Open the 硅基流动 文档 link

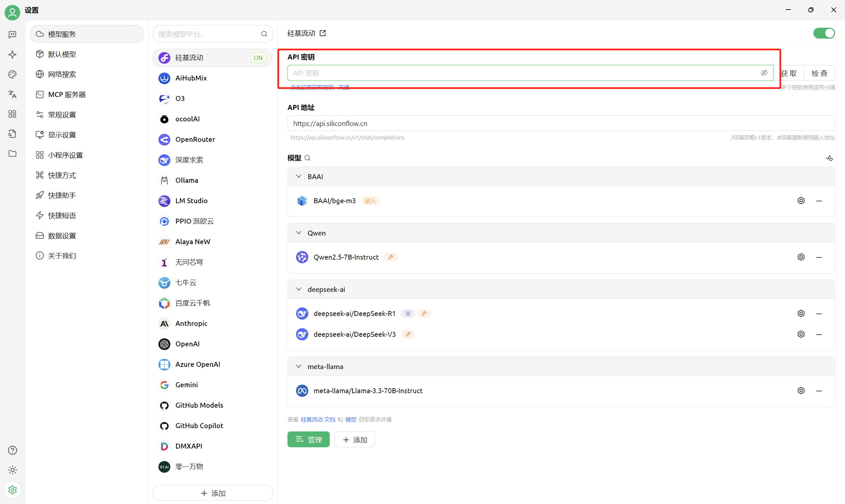[318, 420]
